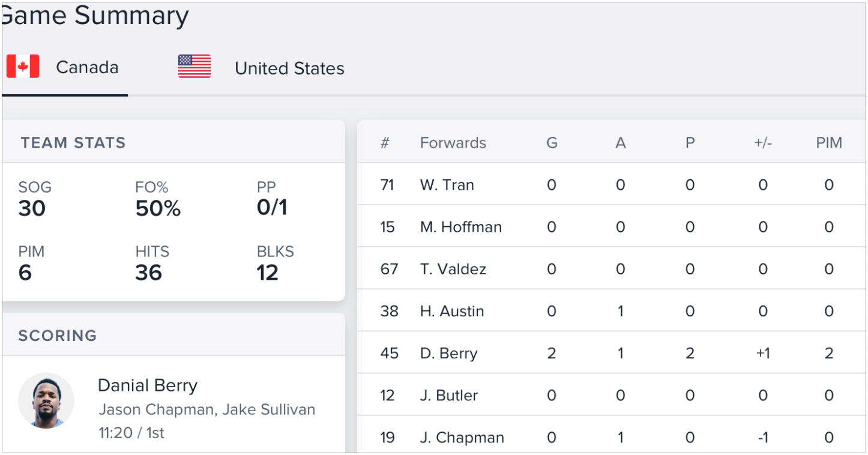The width and height of the screenshot is (868, 455).
Task: Select D. Berry in the forwards table
Action: pos(448,353)
